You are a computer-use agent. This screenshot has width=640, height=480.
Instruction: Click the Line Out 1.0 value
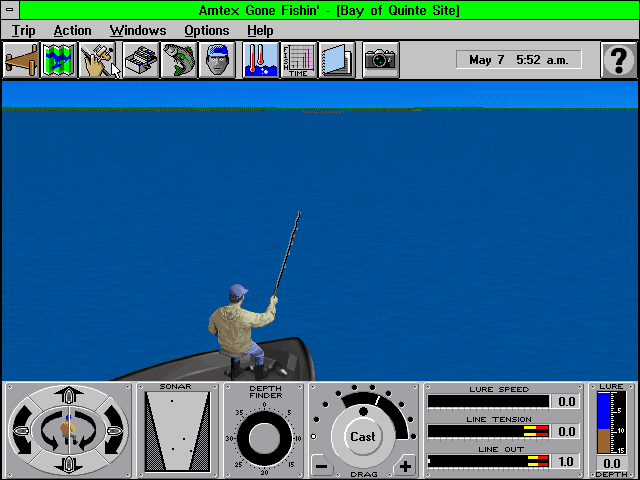[566, 462]
